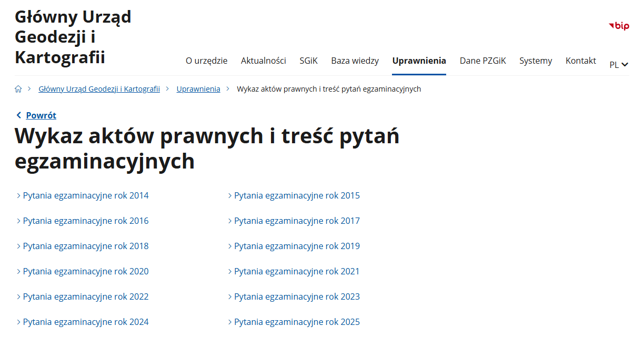Open the Uprawnienia menu item
This screenshot has height=346, width=644.
[x=419, y=61]
